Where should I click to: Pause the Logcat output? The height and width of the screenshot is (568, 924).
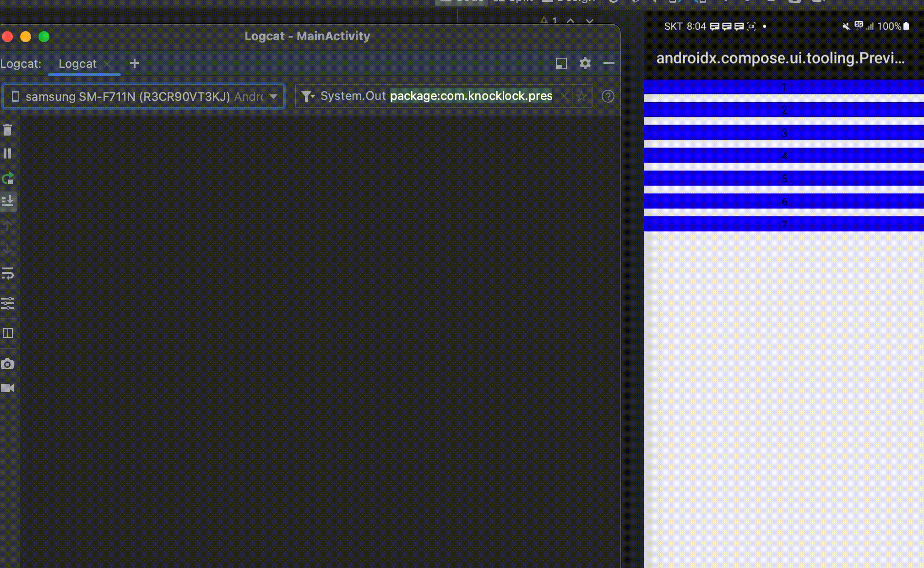tap(7, 153)
